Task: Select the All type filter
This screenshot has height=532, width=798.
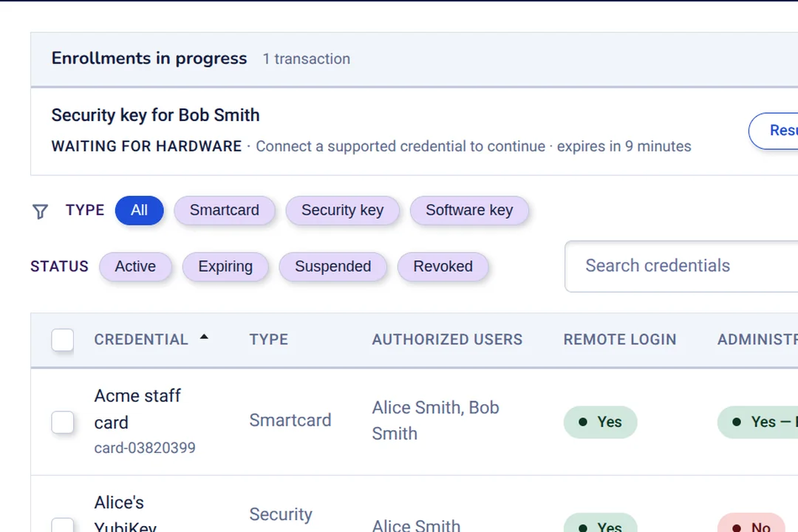Action: click(x=140, y=211)
